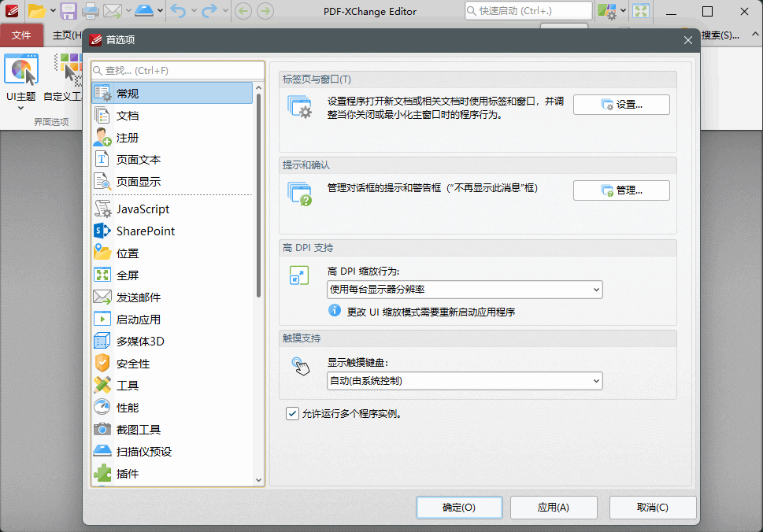This screenshot has width=763, height=532.
Task: Select the 启动应用 play icon
Action: click(102, 319)
